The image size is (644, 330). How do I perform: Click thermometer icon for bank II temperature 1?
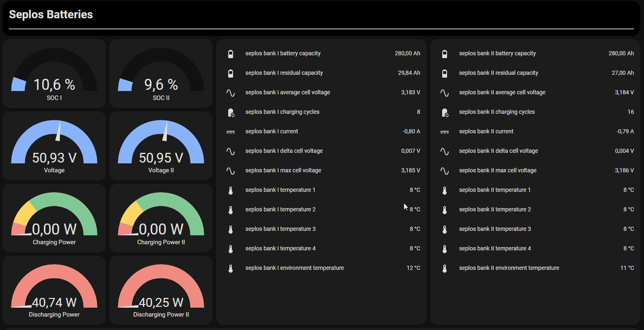point(445,190)
